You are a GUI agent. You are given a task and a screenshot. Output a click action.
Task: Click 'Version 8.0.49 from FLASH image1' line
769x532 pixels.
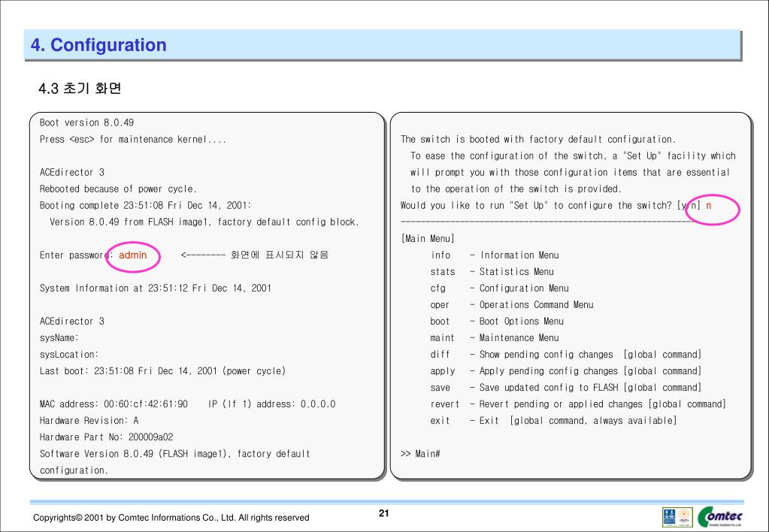(204, 222)
